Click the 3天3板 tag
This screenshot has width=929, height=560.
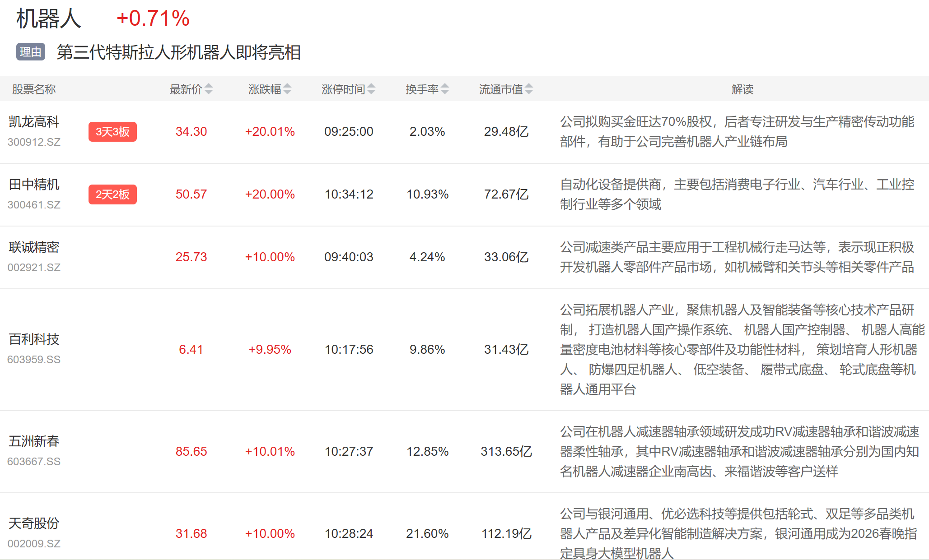click(112, 132)
